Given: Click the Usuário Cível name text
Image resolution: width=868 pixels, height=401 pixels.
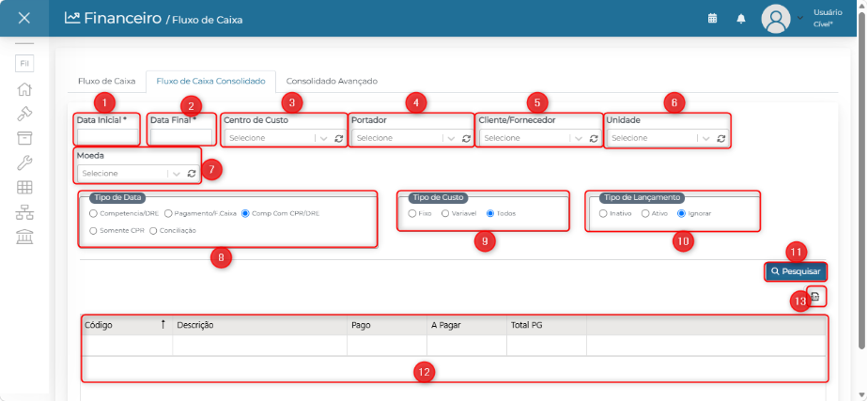Looking at the screenshot, I should 828,18.
